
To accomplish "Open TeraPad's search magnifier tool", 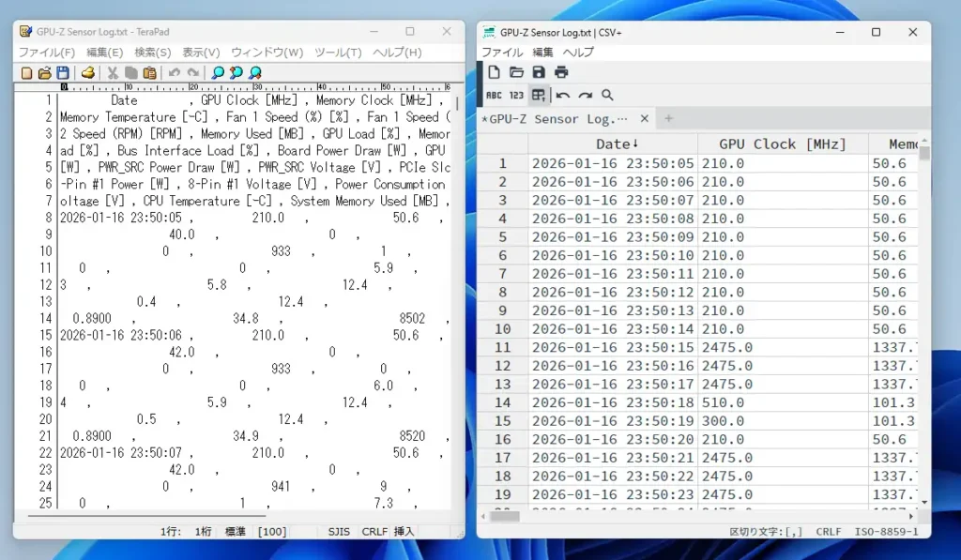I will 217,72.
